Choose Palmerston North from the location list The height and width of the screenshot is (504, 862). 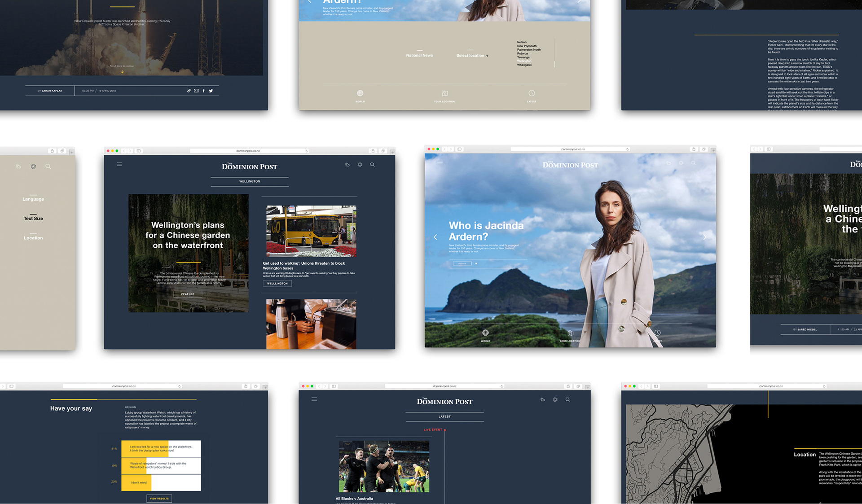(529, 50)
